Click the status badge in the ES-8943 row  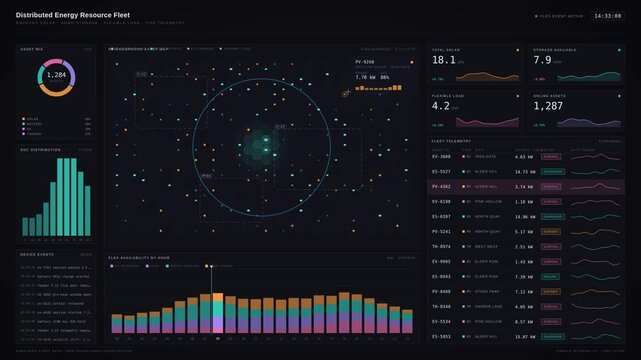(x=550, y=277)
